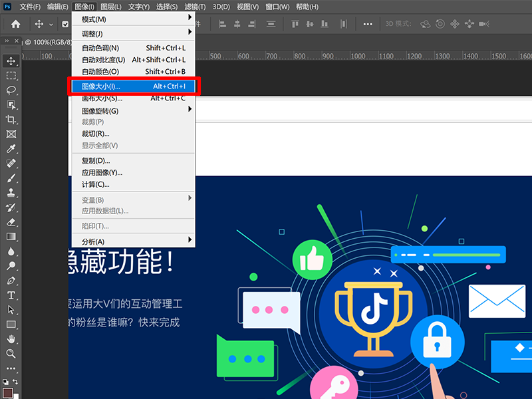
Task: Expand the 图像旋转(G) submenu
Action: tap(133, 111)
